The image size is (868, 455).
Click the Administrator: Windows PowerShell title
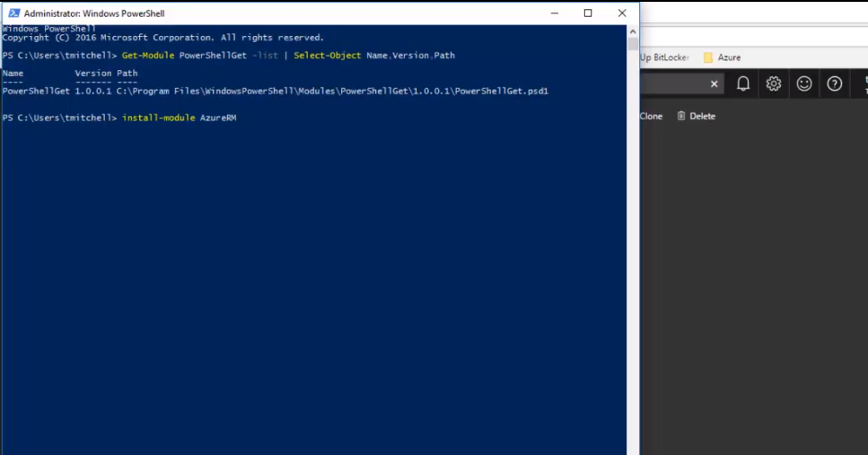point(94,13)
